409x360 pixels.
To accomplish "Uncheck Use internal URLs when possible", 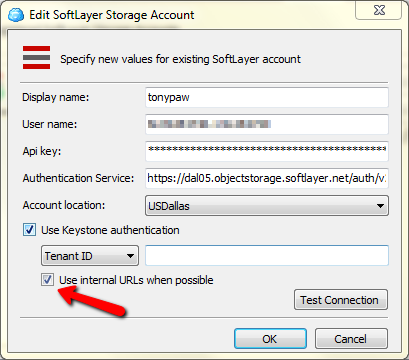I will pyautogui.click(x=47, y=280).
